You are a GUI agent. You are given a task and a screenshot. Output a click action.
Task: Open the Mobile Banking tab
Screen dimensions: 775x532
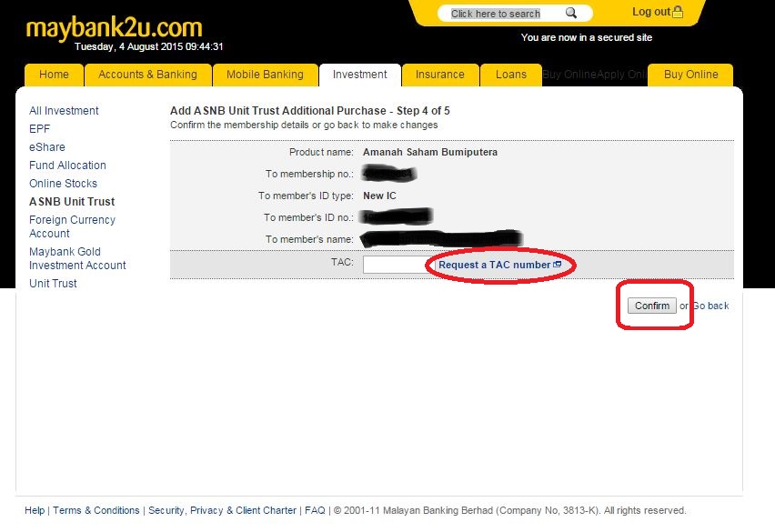(x=265, y=75)
